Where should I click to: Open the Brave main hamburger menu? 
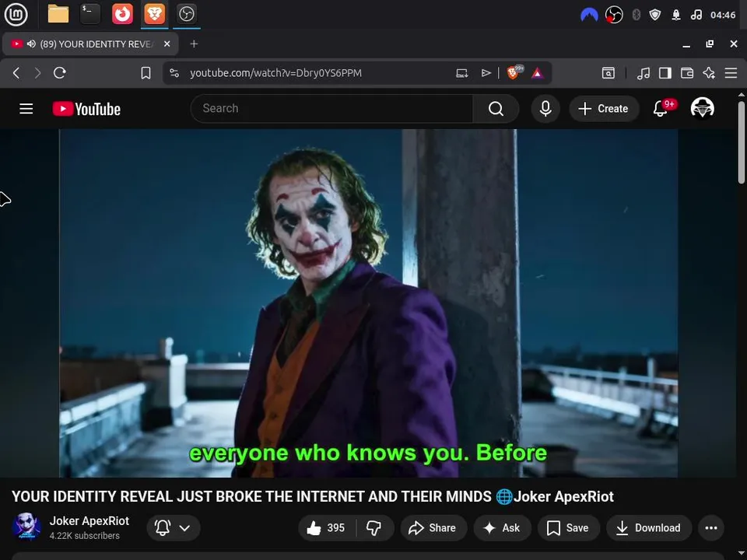731,73
